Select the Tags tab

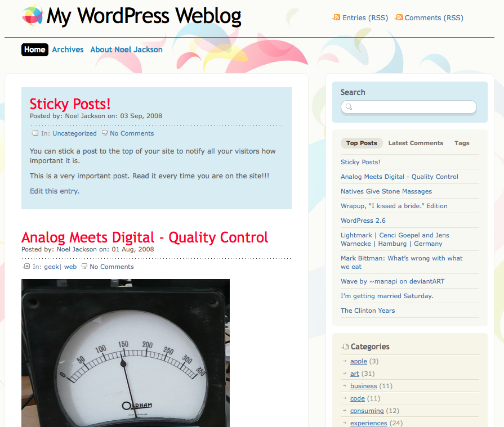point(462,143)
